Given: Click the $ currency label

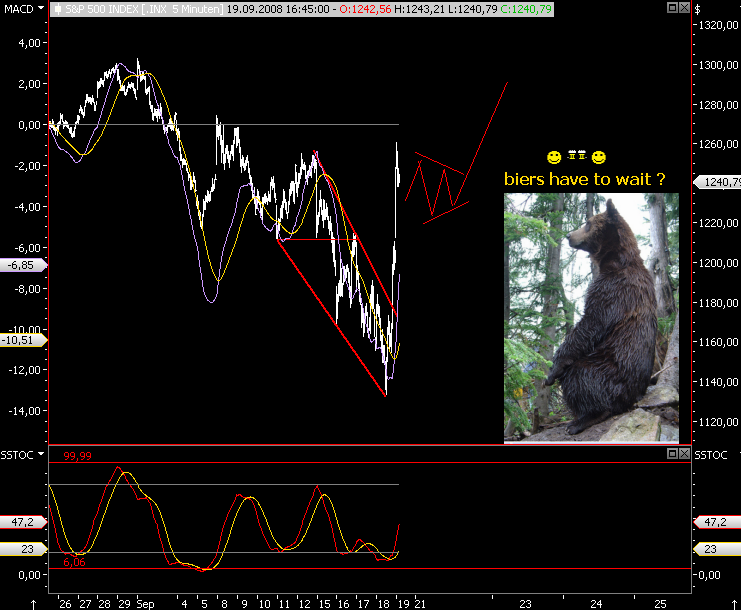Looking at the screenshot, I should pyautogui.click(x=698, y=9).
